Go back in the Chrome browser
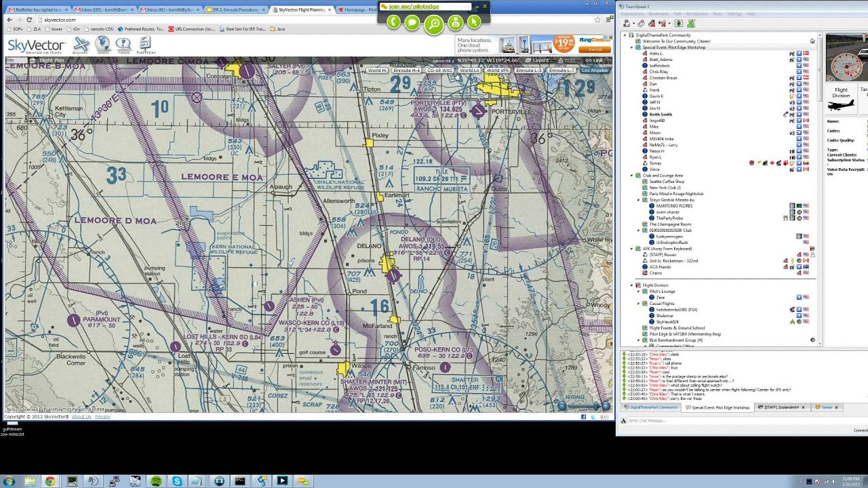 pyautogui.click(x=9, y=20)
